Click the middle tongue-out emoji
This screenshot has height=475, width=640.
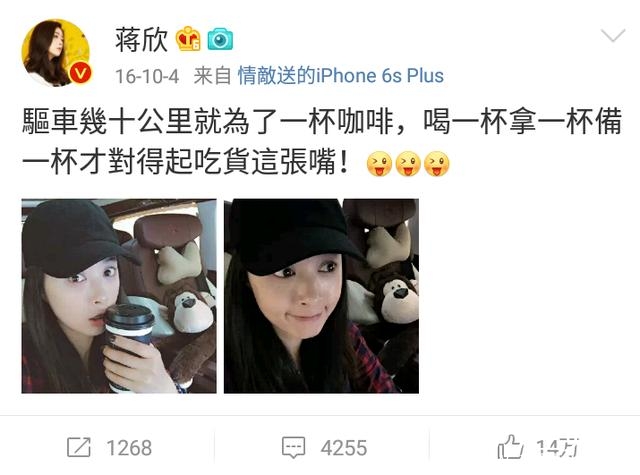(408, 164)
